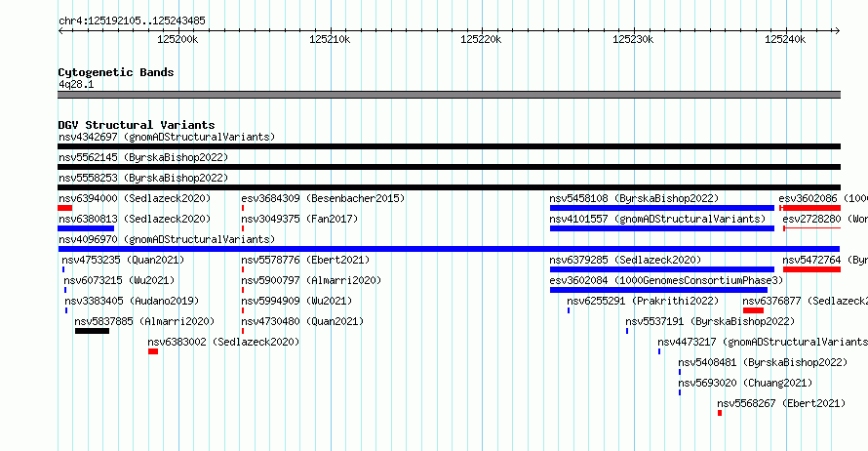The width and height of the screenshot is (868, 451).
Task: Open nsv5458108 ByrskaBishop2022 label
Action: 634,198
